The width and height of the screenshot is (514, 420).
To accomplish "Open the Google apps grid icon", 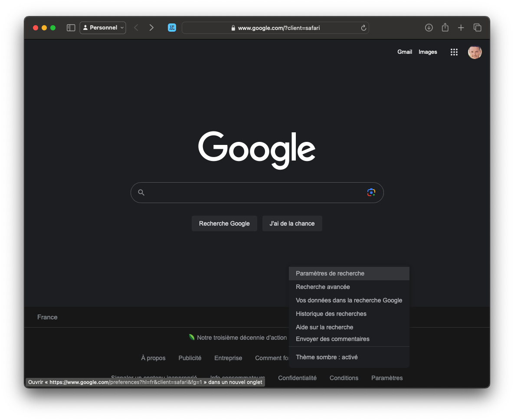I will click(454, 52).
